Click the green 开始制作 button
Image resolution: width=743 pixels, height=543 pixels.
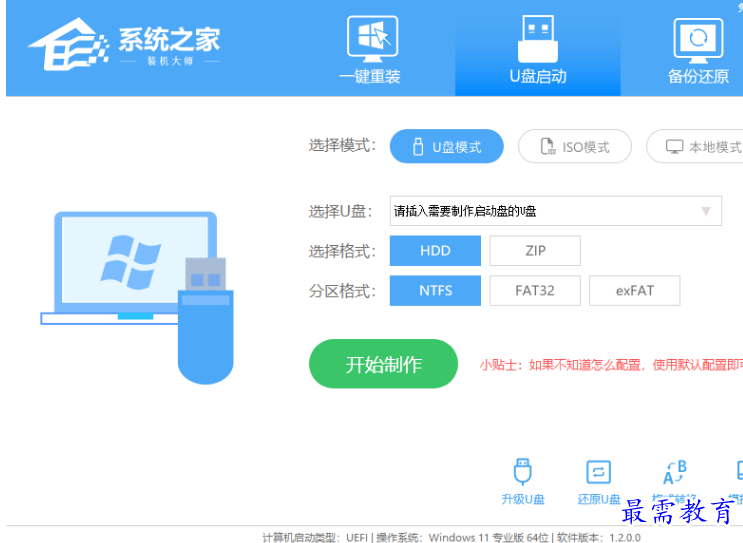point(383,364)
